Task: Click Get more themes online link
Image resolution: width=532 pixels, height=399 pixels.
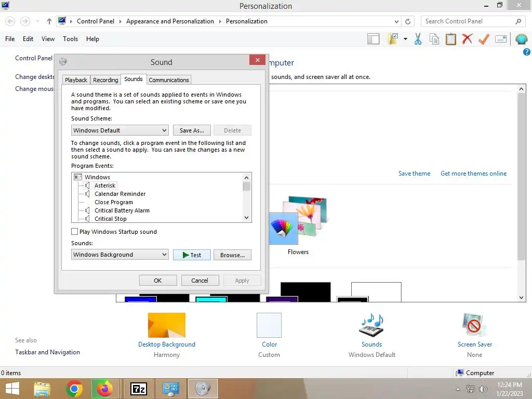Action: click(473, 174)
